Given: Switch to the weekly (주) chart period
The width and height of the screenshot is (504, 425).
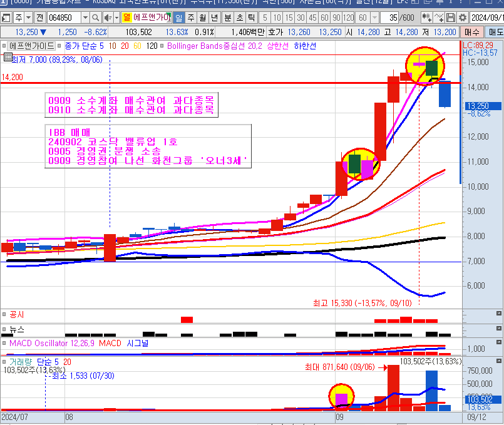Looking at the screenshot, I should click(191, 18).
